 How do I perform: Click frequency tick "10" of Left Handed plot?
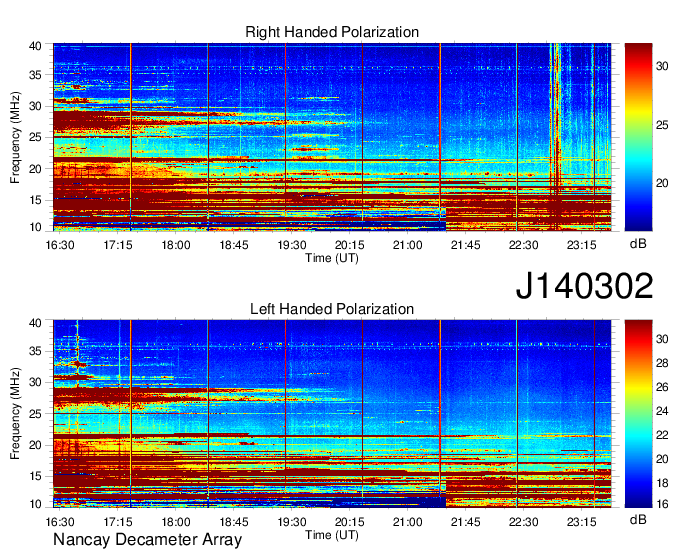pos(35,504)
